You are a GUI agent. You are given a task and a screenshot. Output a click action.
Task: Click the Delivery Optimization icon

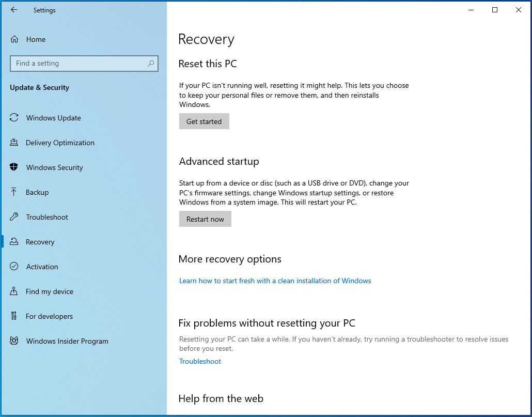(14, 143)
